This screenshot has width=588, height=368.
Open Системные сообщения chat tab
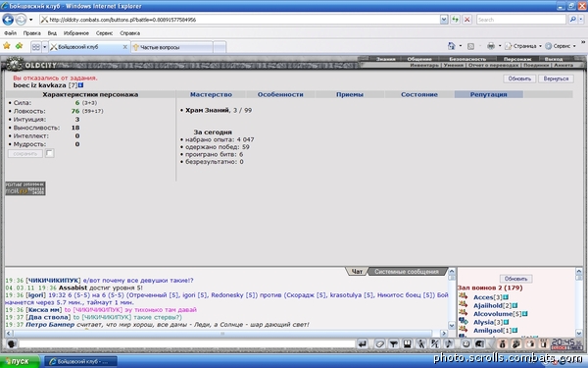pyautogui.click(x=406, y=272)
